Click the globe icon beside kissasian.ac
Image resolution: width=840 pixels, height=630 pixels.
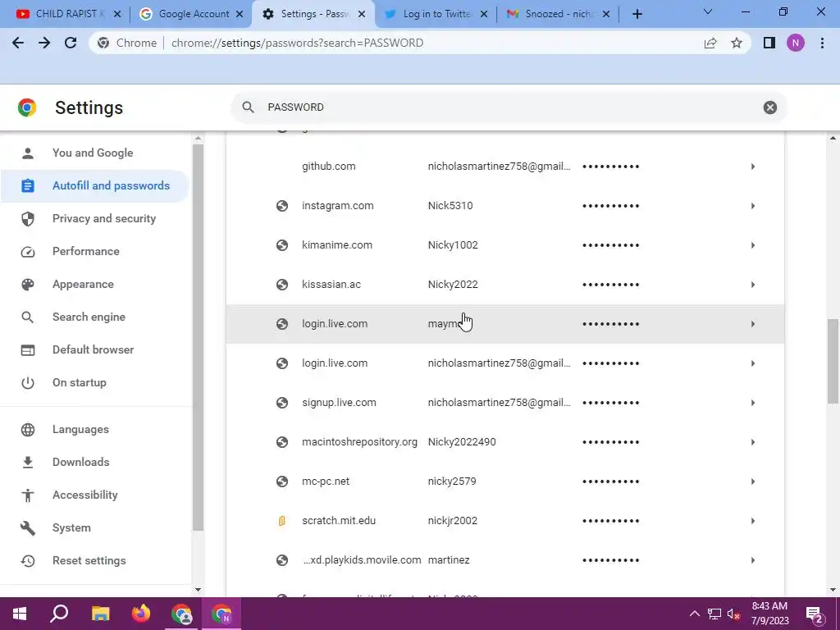coord(282,285)
